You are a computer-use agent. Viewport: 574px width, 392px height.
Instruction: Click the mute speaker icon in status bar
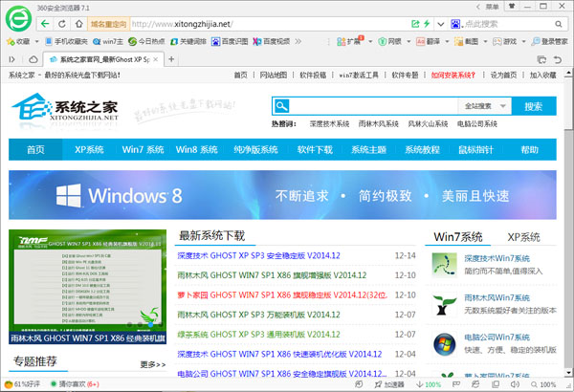[515, 384]
